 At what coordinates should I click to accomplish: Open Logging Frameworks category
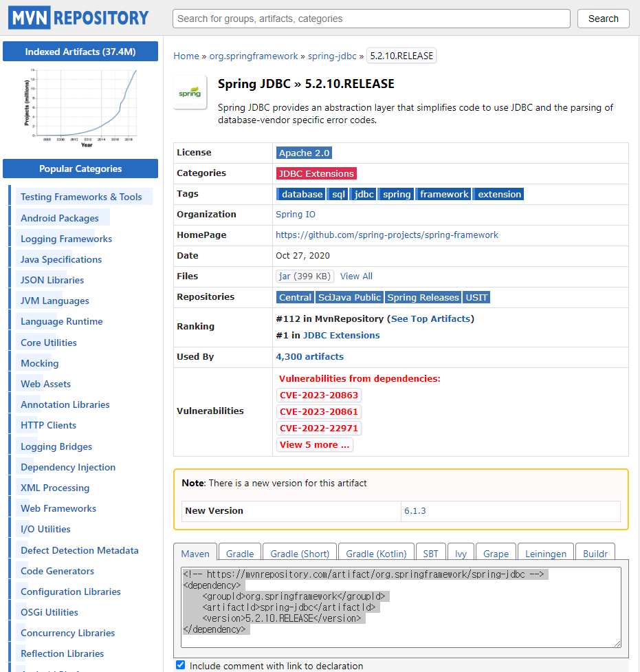tap(67, 239)
